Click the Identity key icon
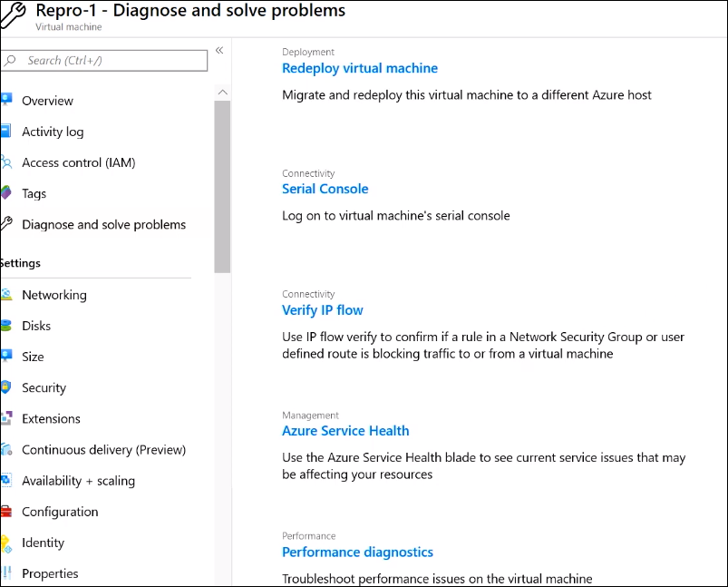 point(5,543)
